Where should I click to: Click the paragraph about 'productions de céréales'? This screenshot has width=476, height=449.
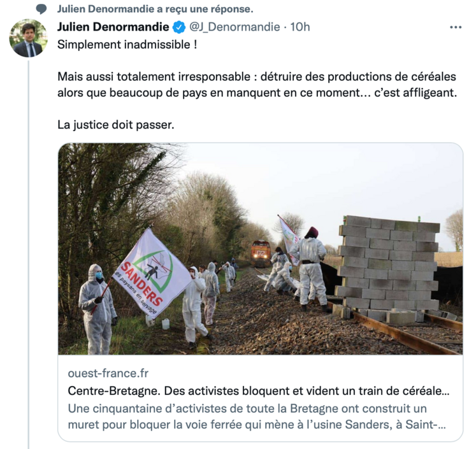pos(257,85)
